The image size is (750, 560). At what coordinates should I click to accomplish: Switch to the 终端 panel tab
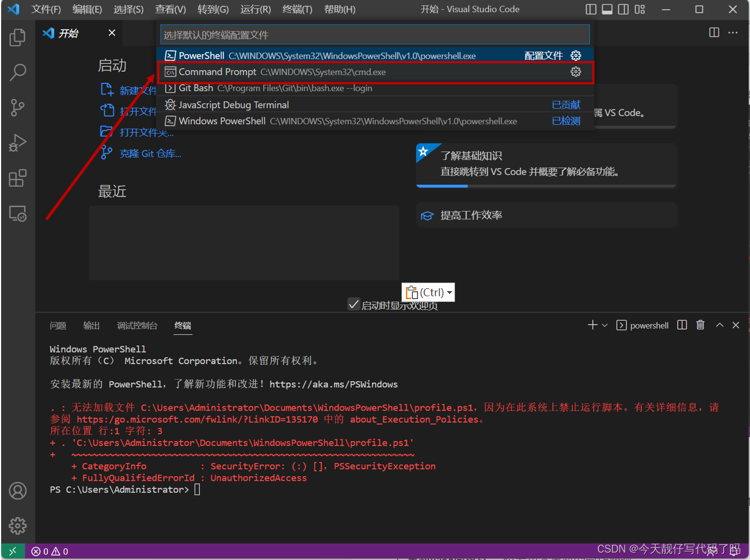click(183, 325)
